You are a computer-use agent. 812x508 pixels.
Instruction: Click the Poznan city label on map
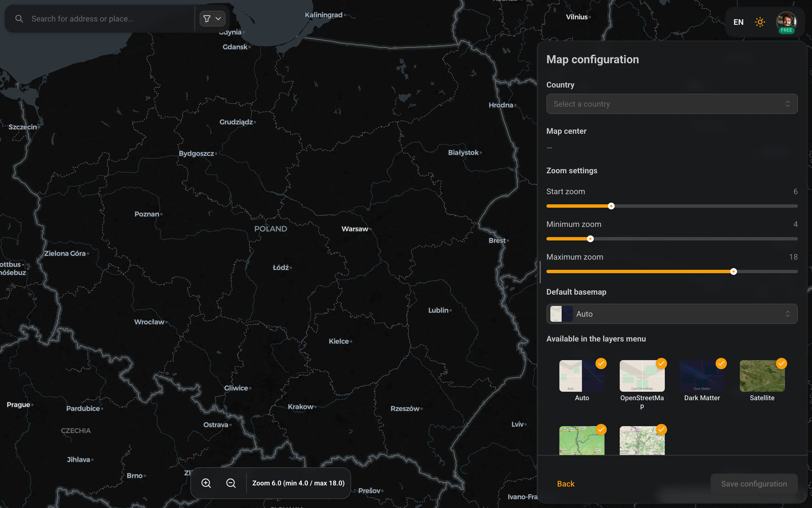pyautogui.click(x=147, y=214)
